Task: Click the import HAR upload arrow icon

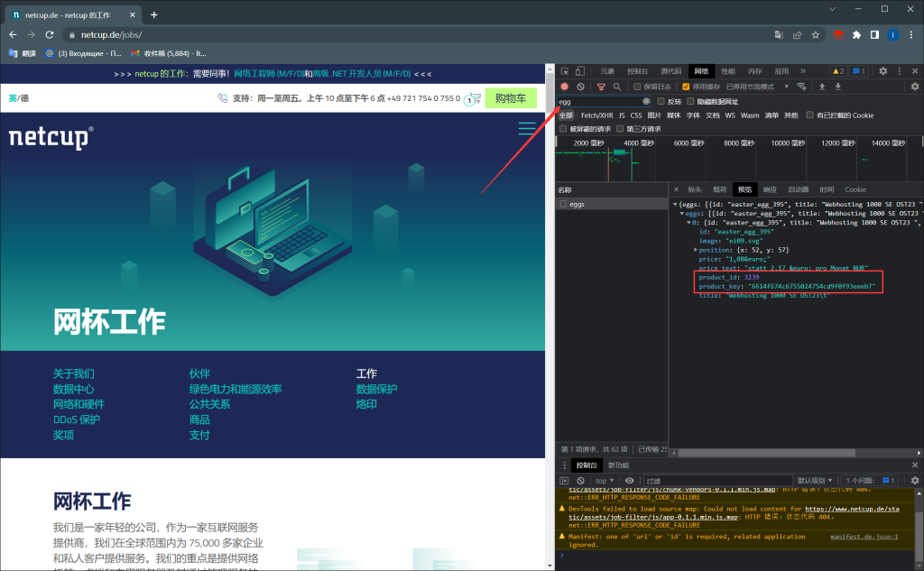Action: click(x=822, y=87)
